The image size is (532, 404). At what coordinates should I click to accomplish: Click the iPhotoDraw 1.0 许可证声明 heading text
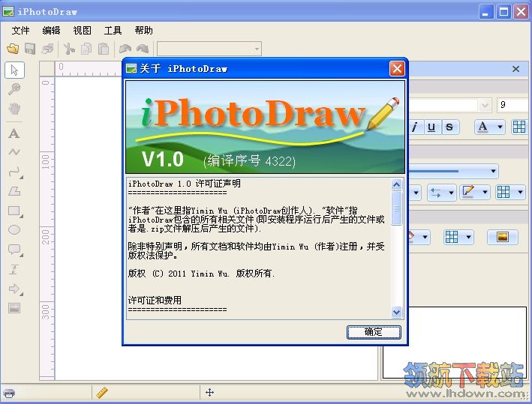pyautogui.click(x=185, y=184)
